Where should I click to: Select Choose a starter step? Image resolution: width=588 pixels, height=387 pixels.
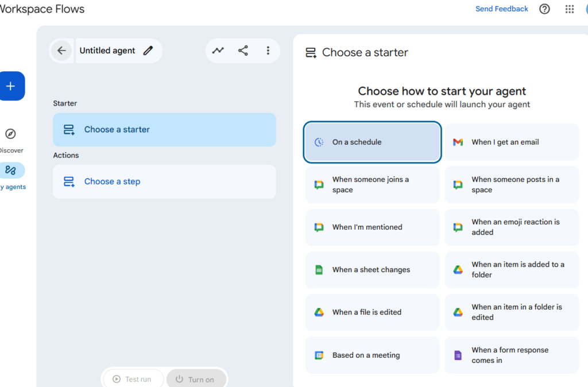(x=164, y=130)
